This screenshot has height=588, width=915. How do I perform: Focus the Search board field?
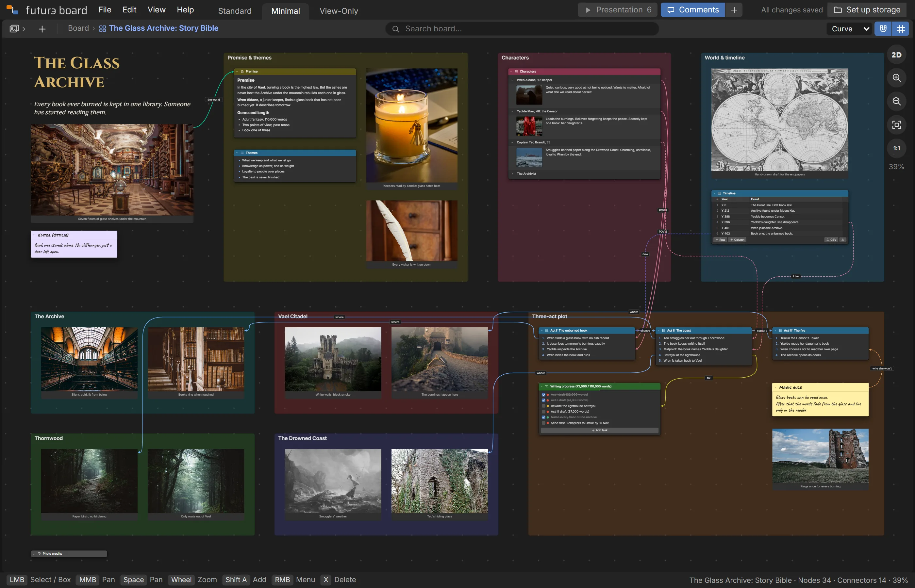click(x=522, y=29)
